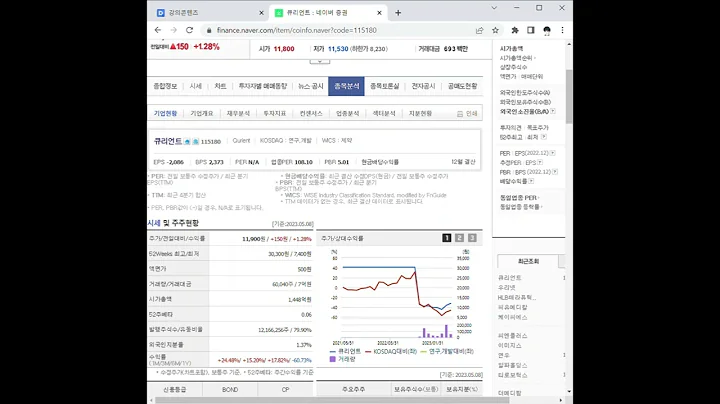Select the 컨센서스 sub-tab
The height and width of the screenshot is (404, 720).
[x=311, y=113]
